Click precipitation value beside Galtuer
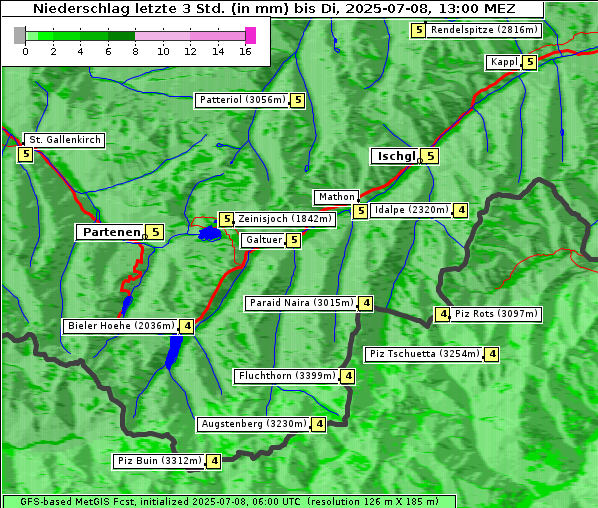The image size is (598, 508). tap(293, 241)
